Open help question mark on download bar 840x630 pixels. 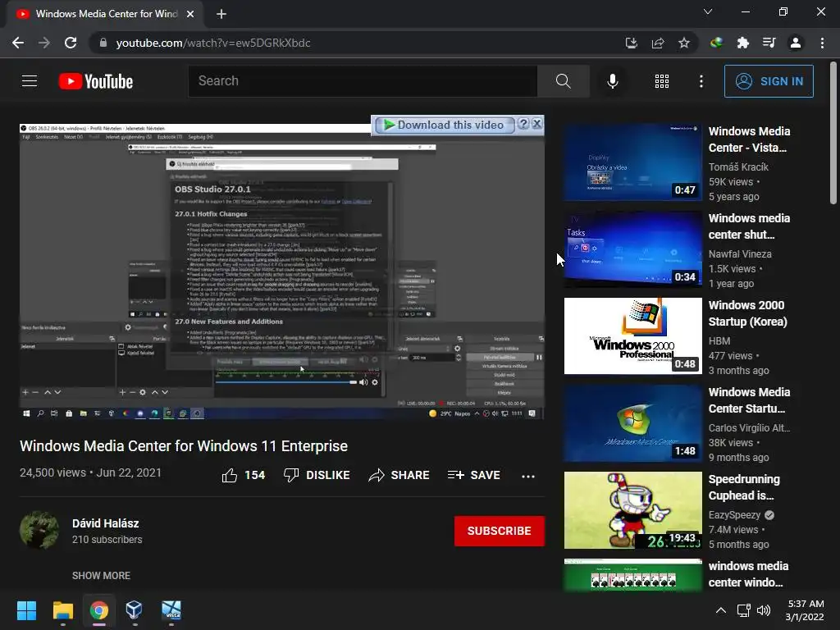click(x=523, y=124)
